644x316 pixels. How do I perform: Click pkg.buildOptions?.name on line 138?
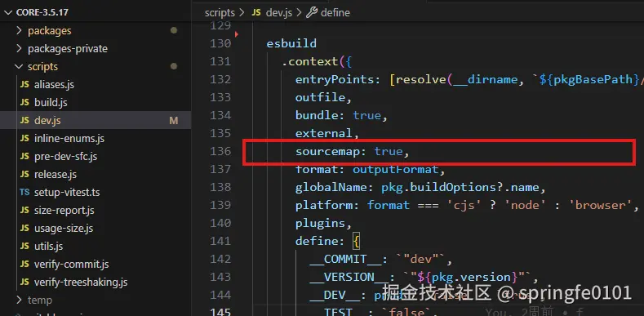pyautogui.click(x=460, y=187)
